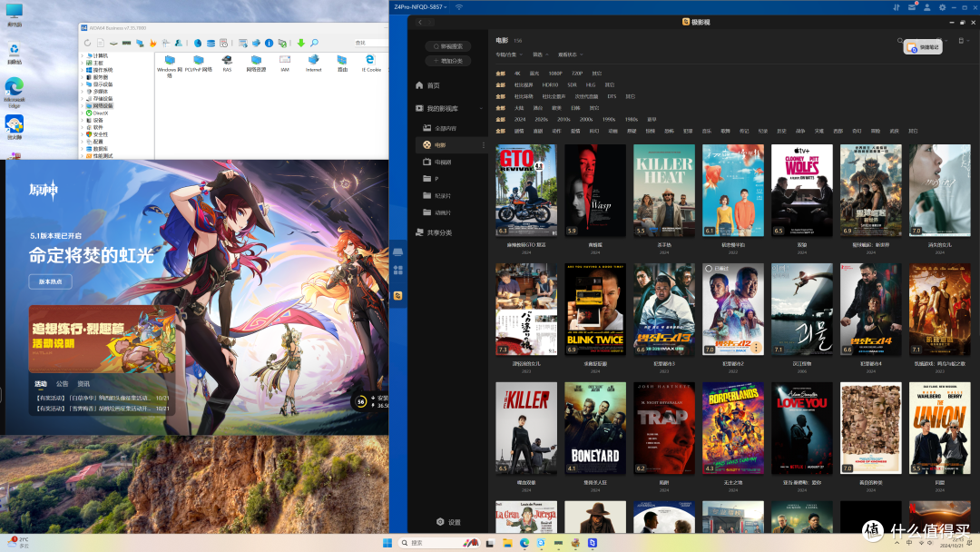Select 网络设备 in the AIDA64 tree
The width and height of the screenshot is (980, 552).
point(100,105)
